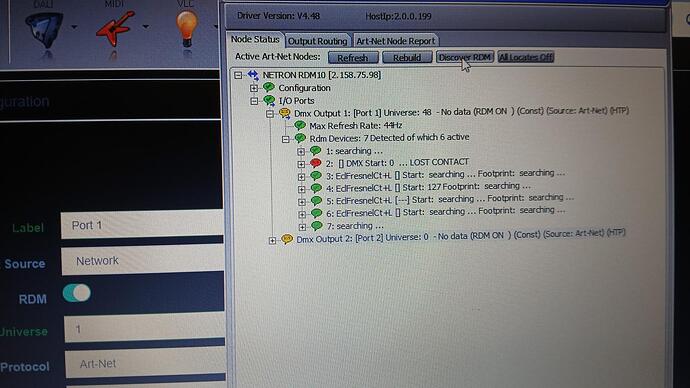Image resolution: width=690 pixels, height=388 pixels.
Task: Click the yellow Dmx Output 1 status icon
Action: point(285,113)
